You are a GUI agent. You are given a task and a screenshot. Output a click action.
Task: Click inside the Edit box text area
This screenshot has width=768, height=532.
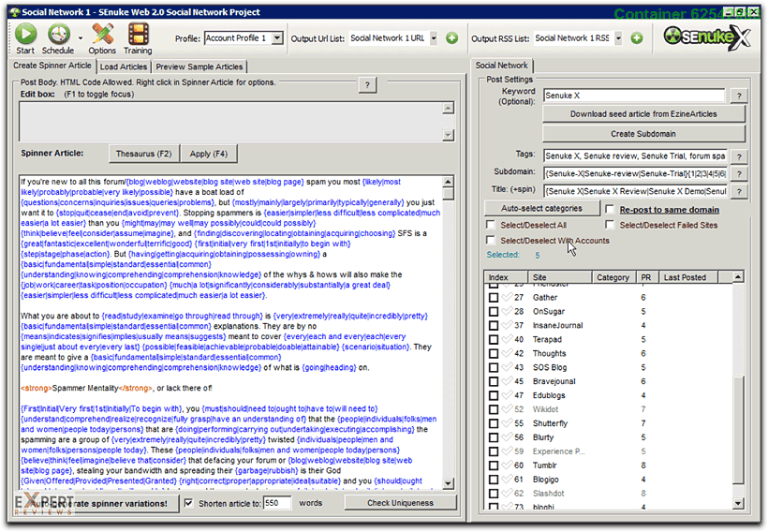pos(230,122)
